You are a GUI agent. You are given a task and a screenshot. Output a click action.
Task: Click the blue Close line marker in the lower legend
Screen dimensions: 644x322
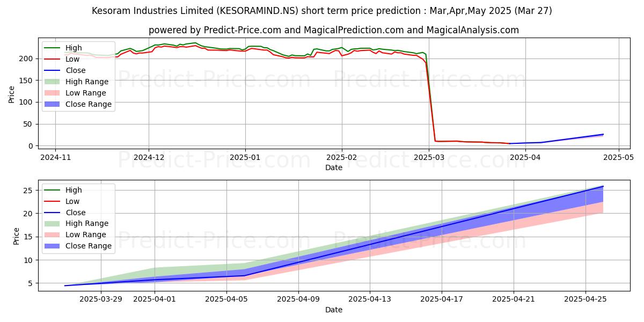[53, 213]
